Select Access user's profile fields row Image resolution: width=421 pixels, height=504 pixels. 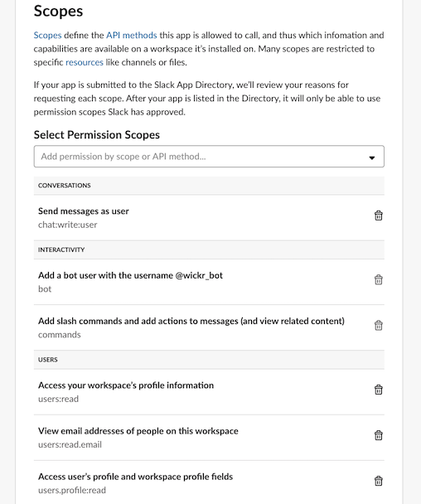(x=209, y=483)
